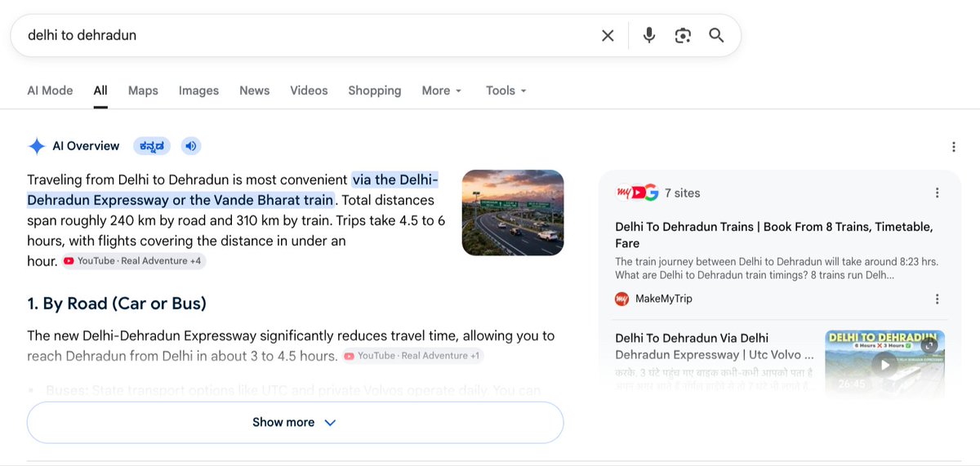Expand the More dropdown
Screen dimensions: 980x466
(442, 91)
